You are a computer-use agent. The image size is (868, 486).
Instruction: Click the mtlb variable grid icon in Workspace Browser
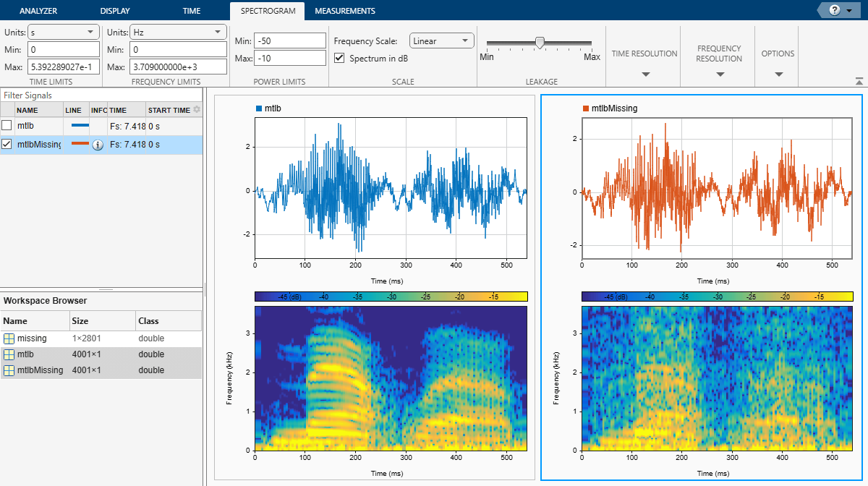coord(9,354)
